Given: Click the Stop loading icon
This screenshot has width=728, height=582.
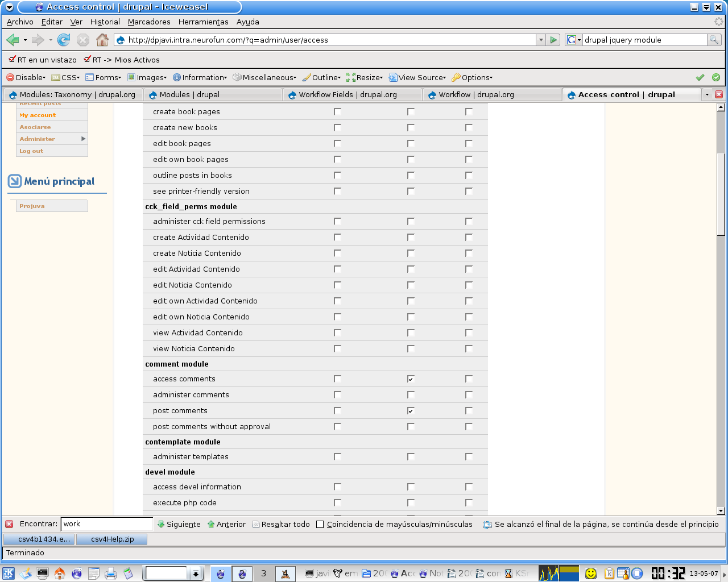Looking at the screenshot, I should 83,40.
